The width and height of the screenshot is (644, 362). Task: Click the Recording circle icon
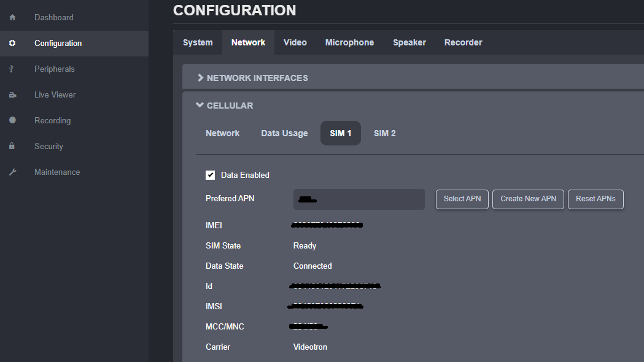click(x=12, y=121)
